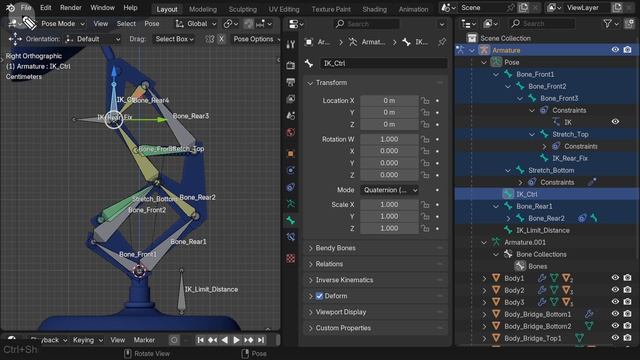Disable Body3 in renders

pyautogui.click(x=627, y=302)
